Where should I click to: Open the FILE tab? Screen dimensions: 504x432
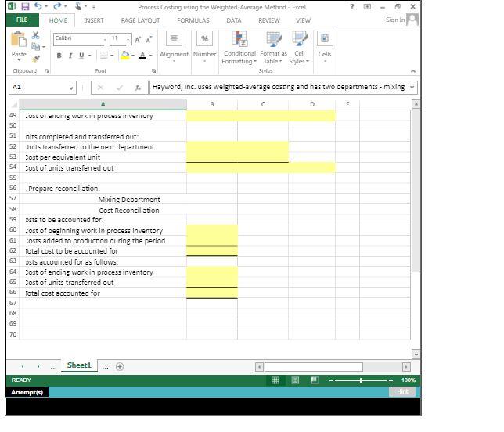(22, 20)
